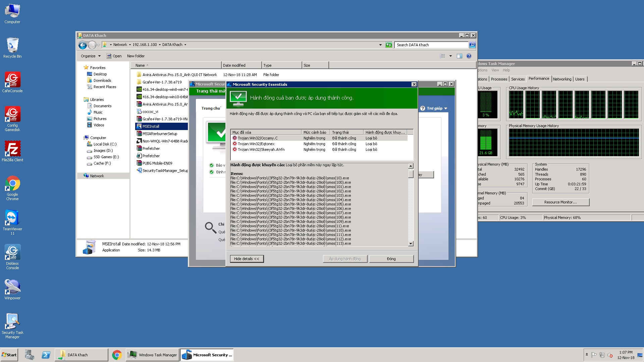644x362 pixels.
Task: Switch to the Networking tab
Action: click(562, 79)
